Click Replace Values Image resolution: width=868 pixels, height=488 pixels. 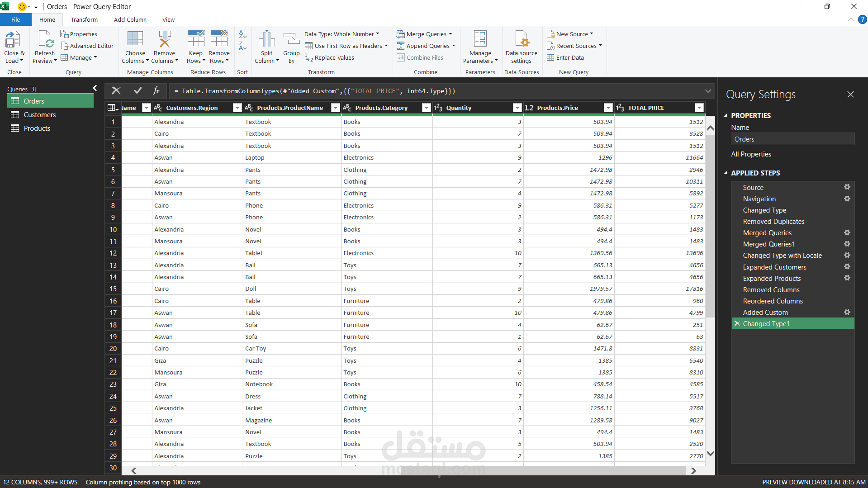[x=329, y=57]
